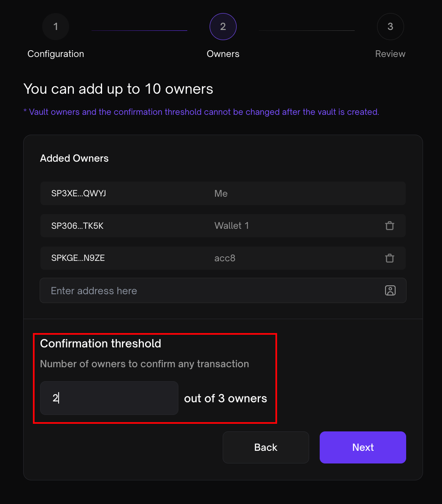Proceed with the Next button
The height and width of the screenshot is (504, 442).
(x=363, y=447)
